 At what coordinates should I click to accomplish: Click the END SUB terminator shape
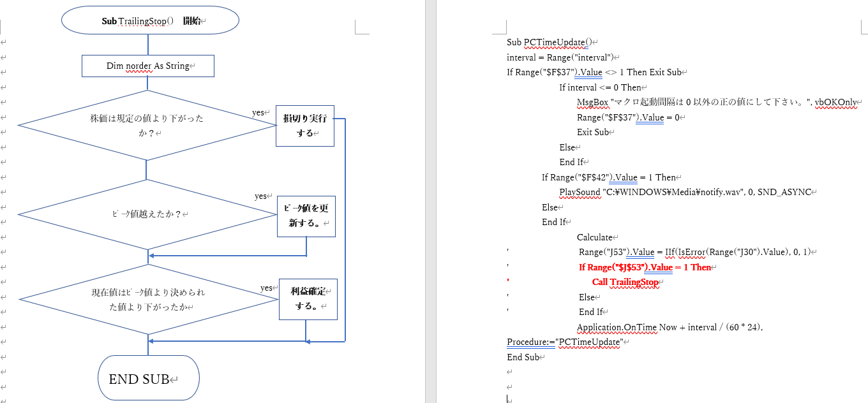pos(148,379)
